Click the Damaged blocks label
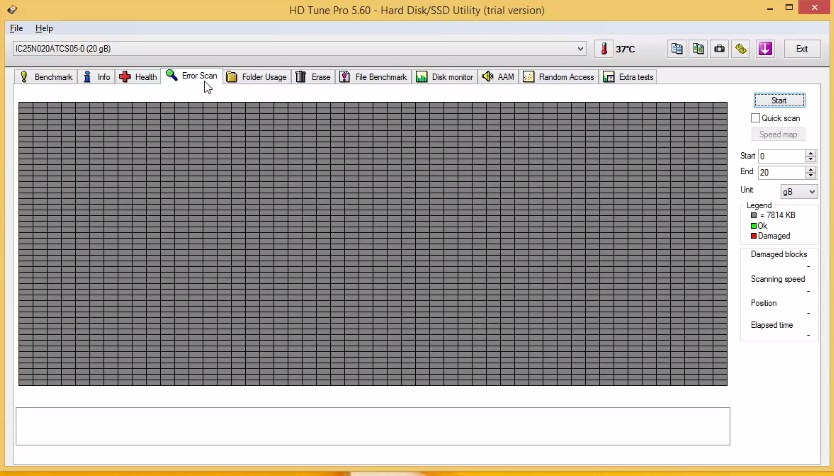Image resolution: width=834 pixels, height=476 pixels. 779,254
